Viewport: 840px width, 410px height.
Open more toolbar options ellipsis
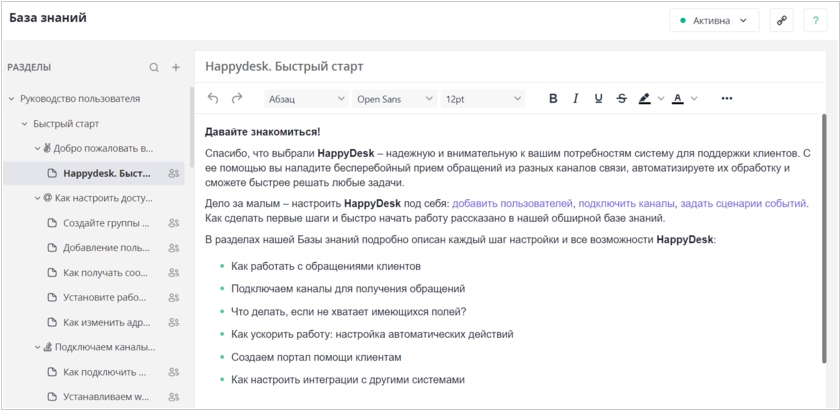(727, 99)
